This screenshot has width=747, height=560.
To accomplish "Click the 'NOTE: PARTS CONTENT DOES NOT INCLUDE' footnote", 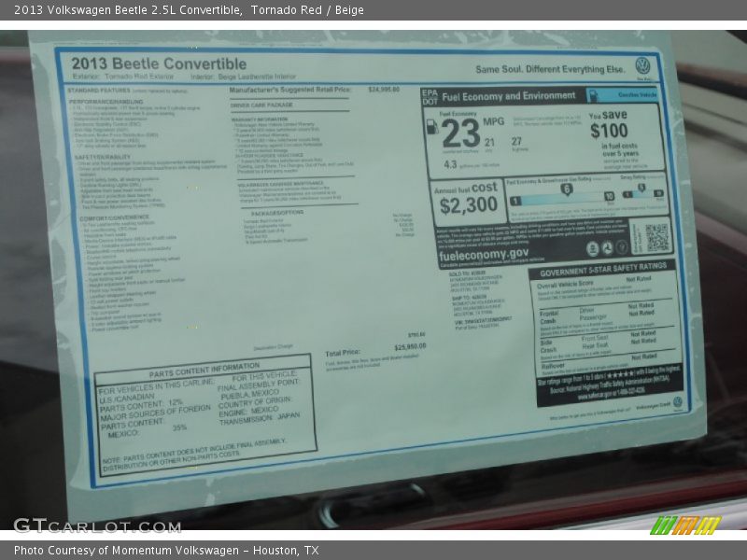I will (194, 453).
